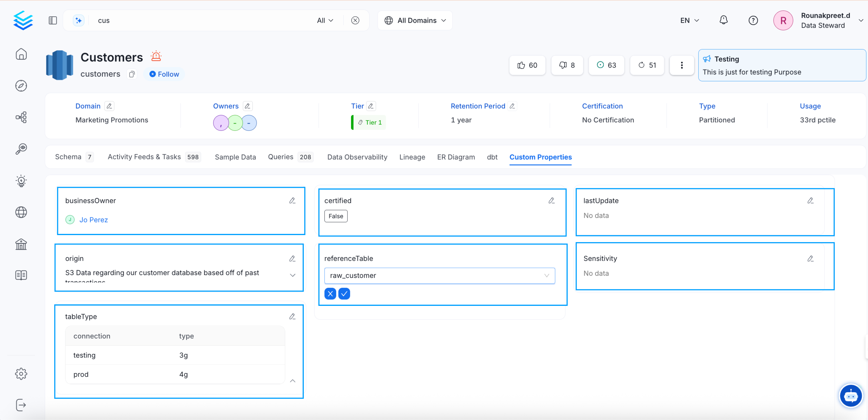868x420 pixels.
Task: Click the thumbs up 60 button
Action: pyautogui.click(x=527, y=65)
